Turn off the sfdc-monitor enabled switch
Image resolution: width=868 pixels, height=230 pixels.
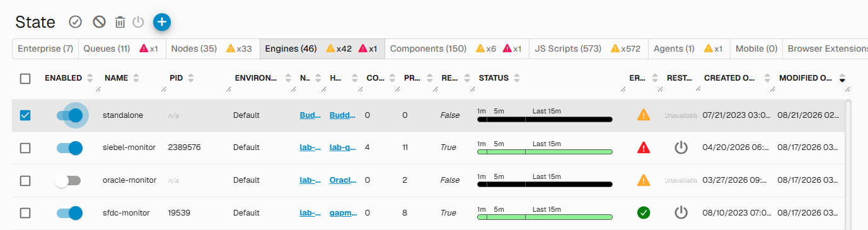70,213
